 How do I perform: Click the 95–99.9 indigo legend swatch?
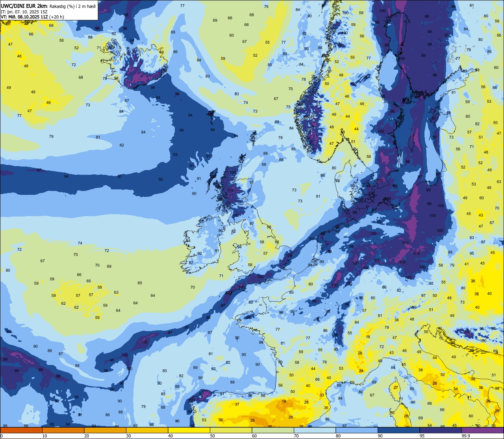[x=441, y=430]
